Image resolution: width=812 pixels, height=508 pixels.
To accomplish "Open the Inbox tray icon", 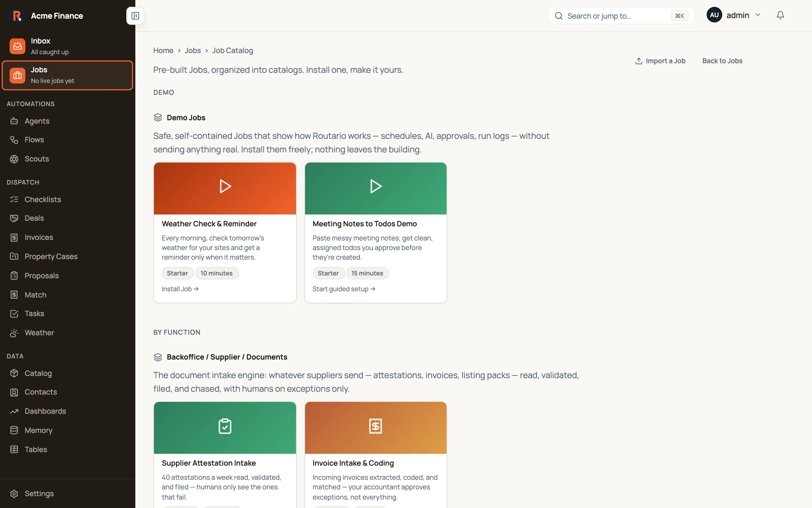I will (x=17, y=46).
